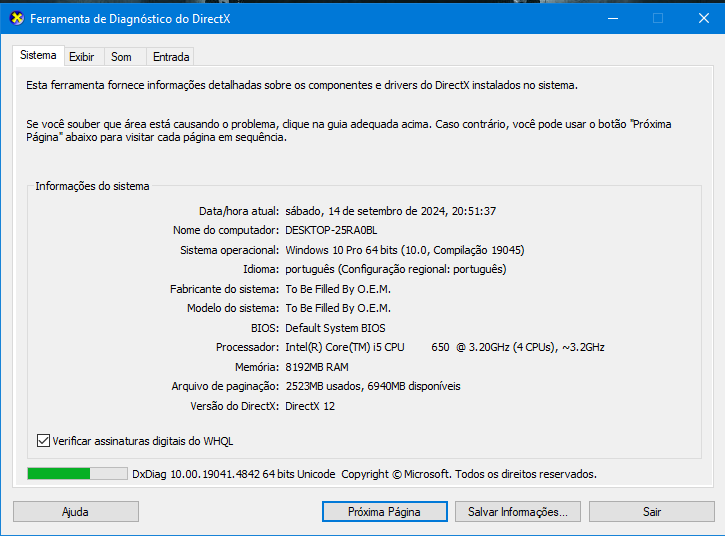Screen dimensions: 725x536
Task: Click the Ajuda button
Action: click(76, 512)
